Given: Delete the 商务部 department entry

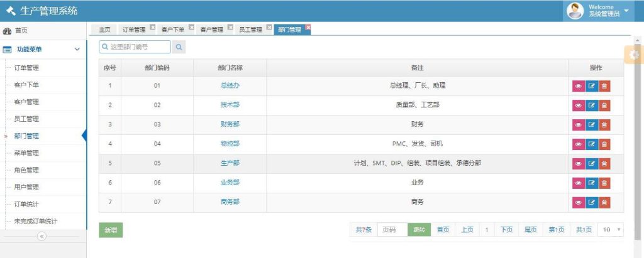Looking at the screenshot, I should [604, 202].
